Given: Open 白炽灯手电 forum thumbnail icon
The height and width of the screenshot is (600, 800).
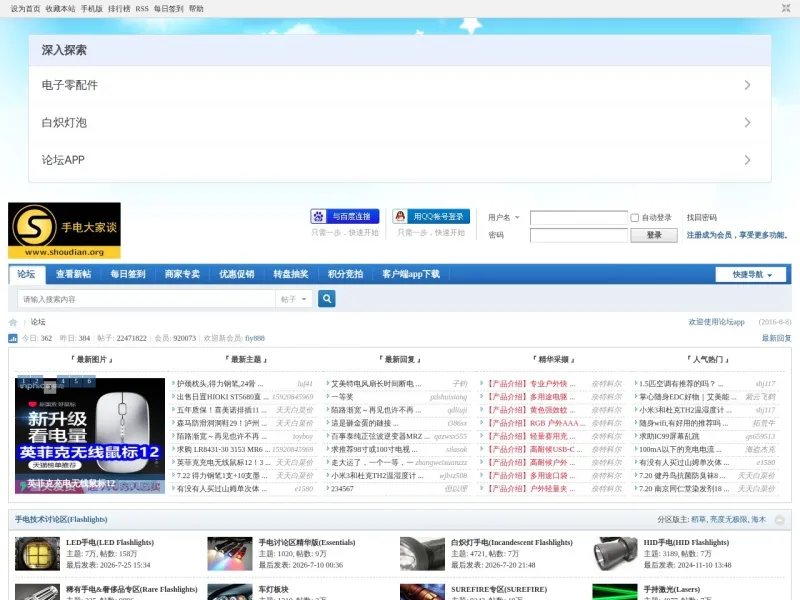Looking at the screenshot, I should [x=422, y=554].
